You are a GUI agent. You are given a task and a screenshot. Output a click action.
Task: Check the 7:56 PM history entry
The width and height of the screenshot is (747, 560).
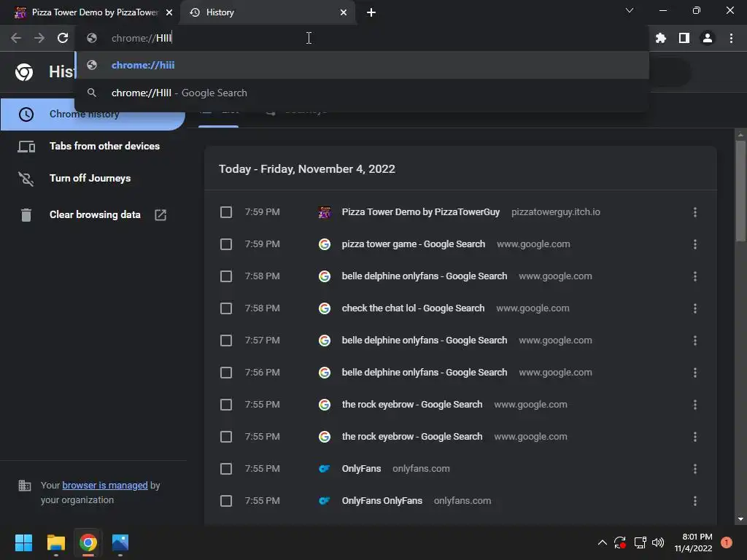[226, 373]
